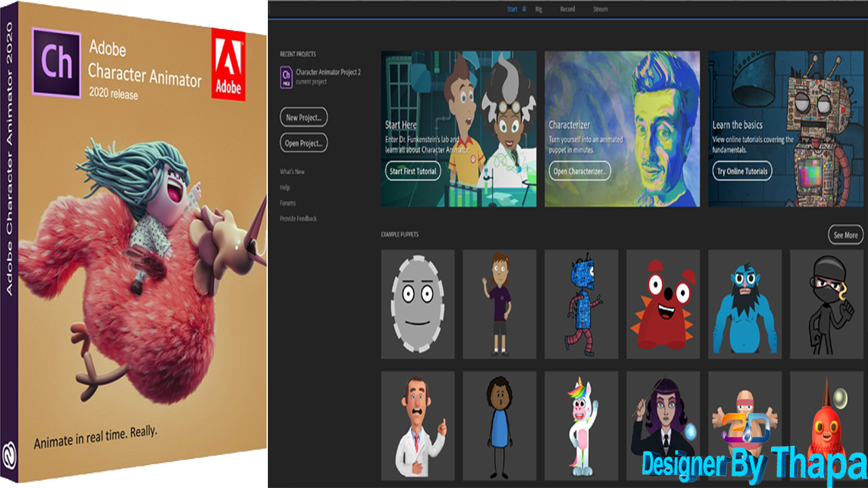Select the blue bearded monster puppet
The image size is (868, 488).
[x=745, y=304]
